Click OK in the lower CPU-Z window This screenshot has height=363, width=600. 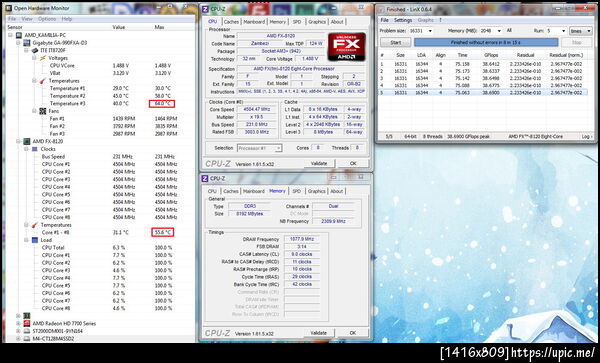coord(353,333)
